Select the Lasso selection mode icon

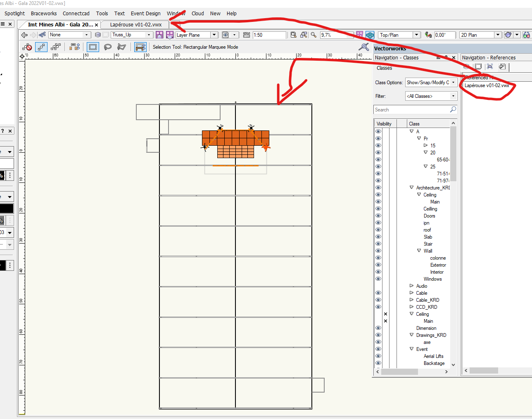click(107, 47)
